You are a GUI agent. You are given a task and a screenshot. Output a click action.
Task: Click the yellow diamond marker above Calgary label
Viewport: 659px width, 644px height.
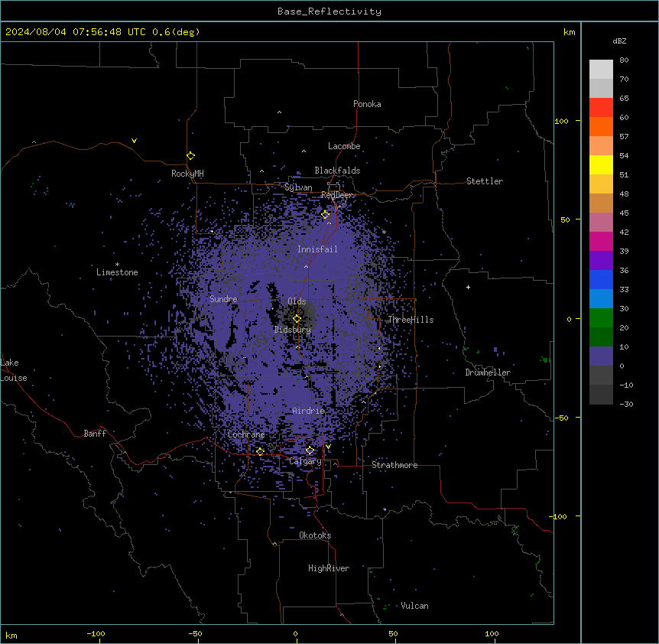[310, 450]
